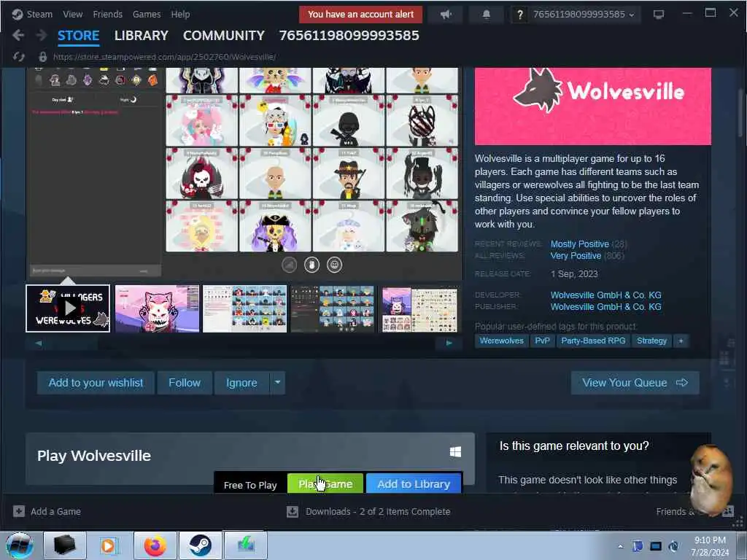Click the first round icon under screenshot

click(289, 265)
